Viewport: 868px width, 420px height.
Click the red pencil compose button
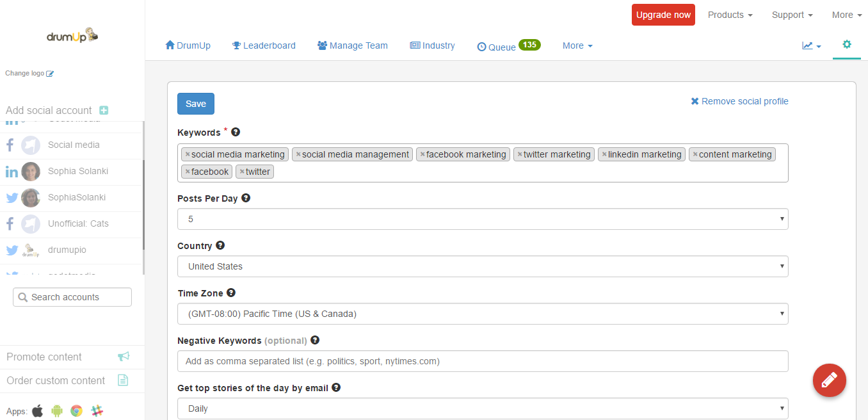830,380
